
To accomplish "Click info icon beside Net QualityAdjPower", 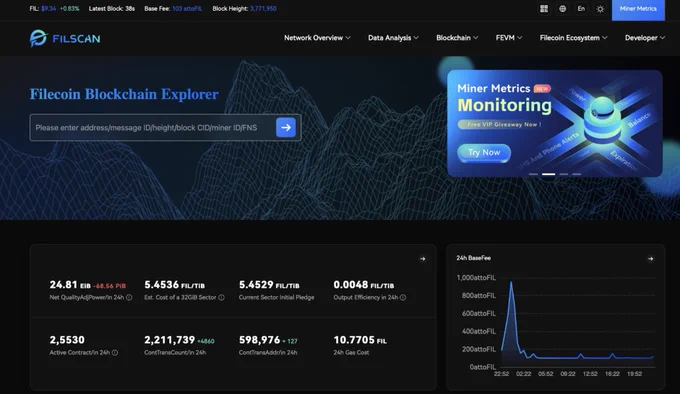I will coord(129,297).
